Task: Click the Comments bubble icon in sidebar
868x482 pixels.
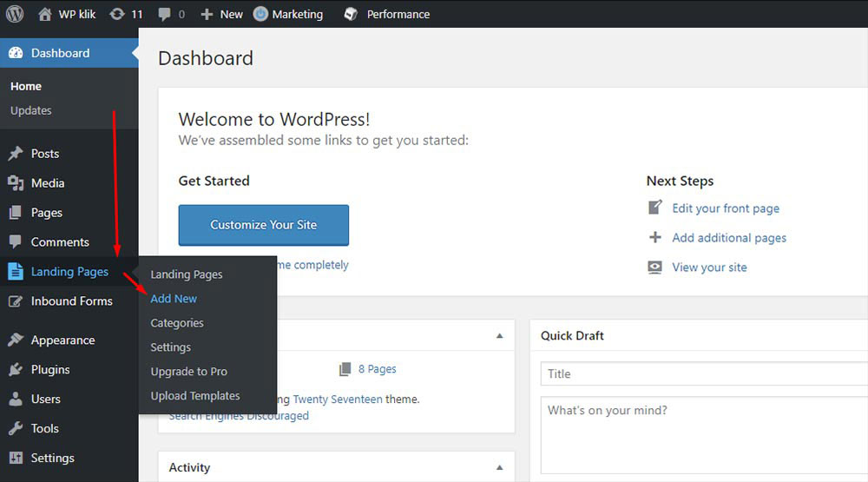Action: point(16,241)
